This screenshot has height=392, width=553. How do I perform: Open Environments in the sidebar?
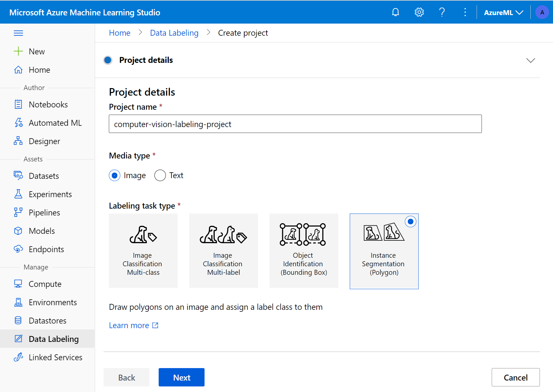[x=53, y=302]
